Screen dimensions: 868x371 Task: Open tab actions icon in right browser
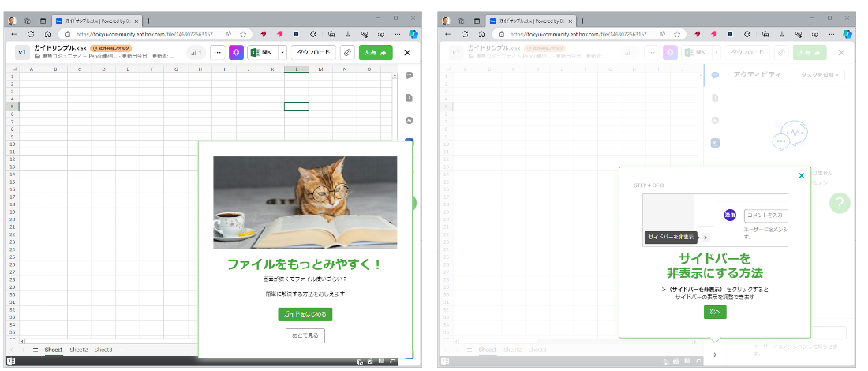(x=477, y=21)
